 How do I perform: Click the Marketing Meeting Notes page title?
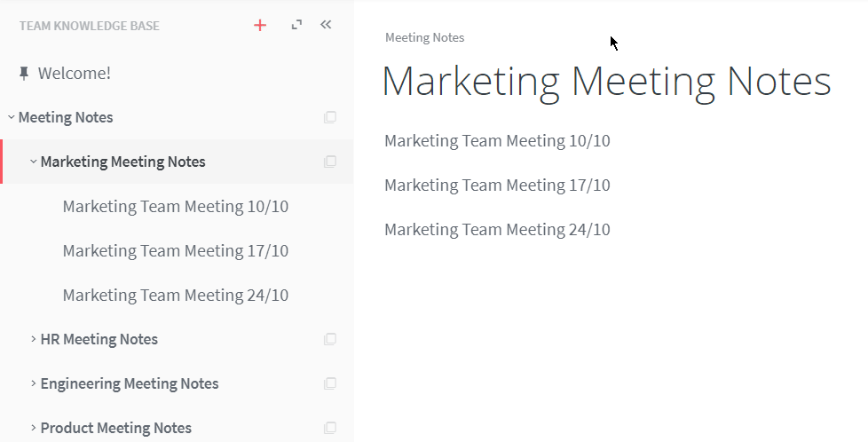click(x=606, y=81)
